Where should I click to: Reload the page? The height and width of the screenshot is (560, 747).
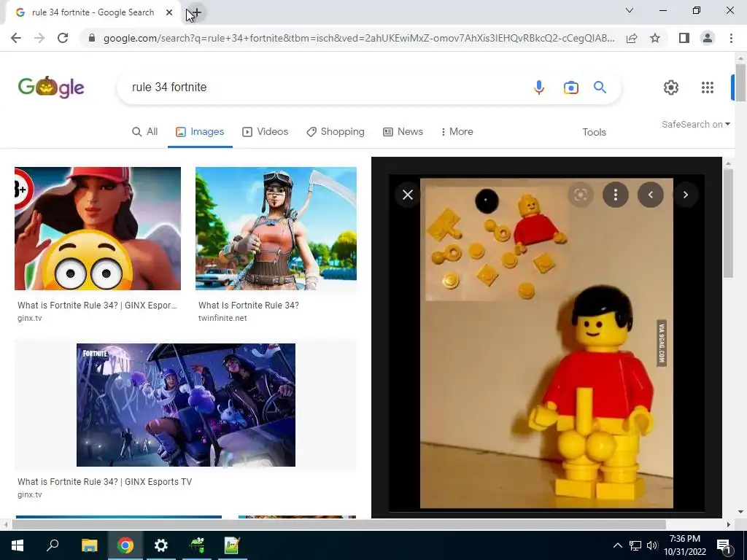click(63, 38)
